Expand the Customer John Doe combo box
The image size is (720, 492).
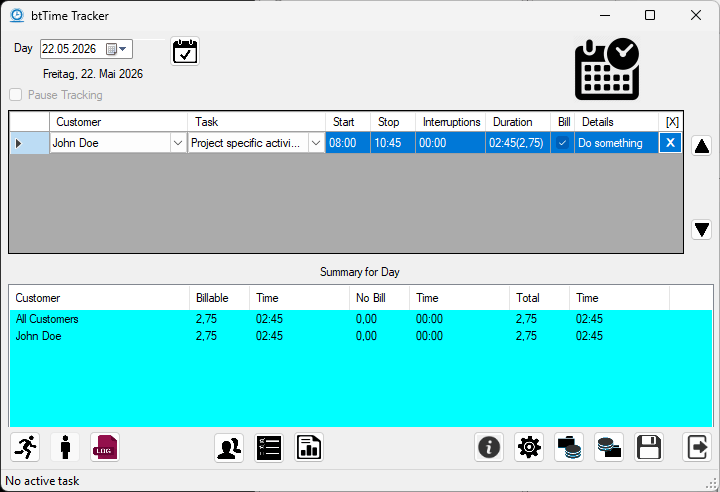coord(178,143)
